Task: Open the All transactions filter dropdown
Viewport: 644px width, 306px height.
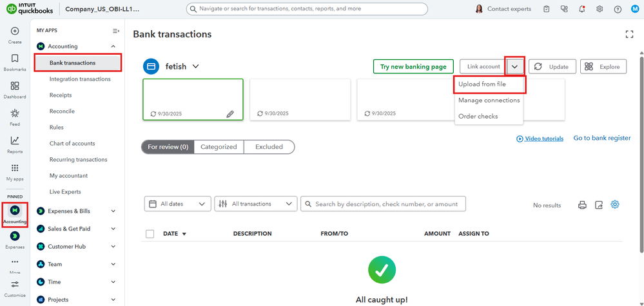Action: point(256,204)
